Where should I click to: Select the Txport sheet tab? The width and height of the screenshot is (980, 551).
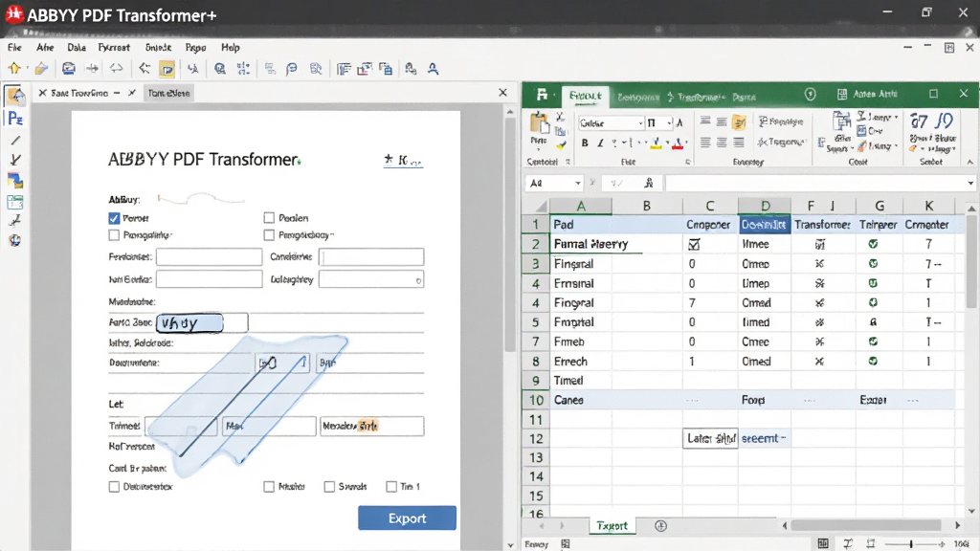click(x=612, y=525)
